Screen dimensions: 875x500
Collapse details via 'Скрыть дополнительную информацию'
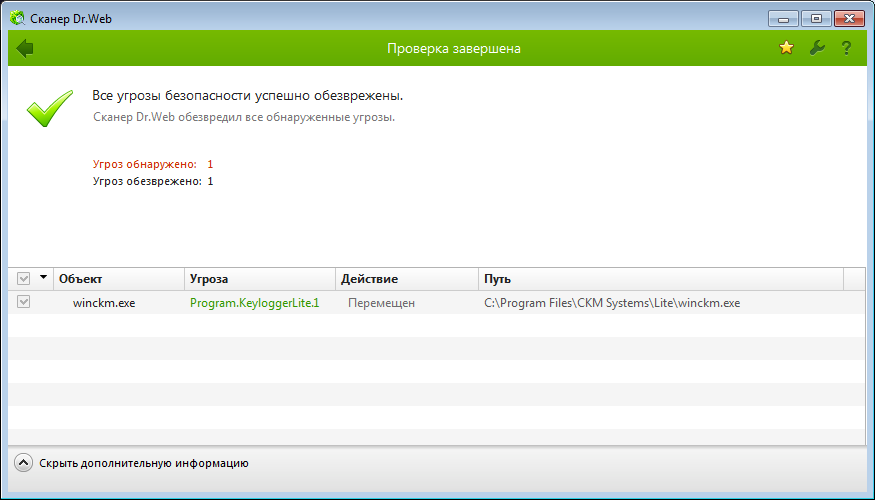tap(143, 463)
